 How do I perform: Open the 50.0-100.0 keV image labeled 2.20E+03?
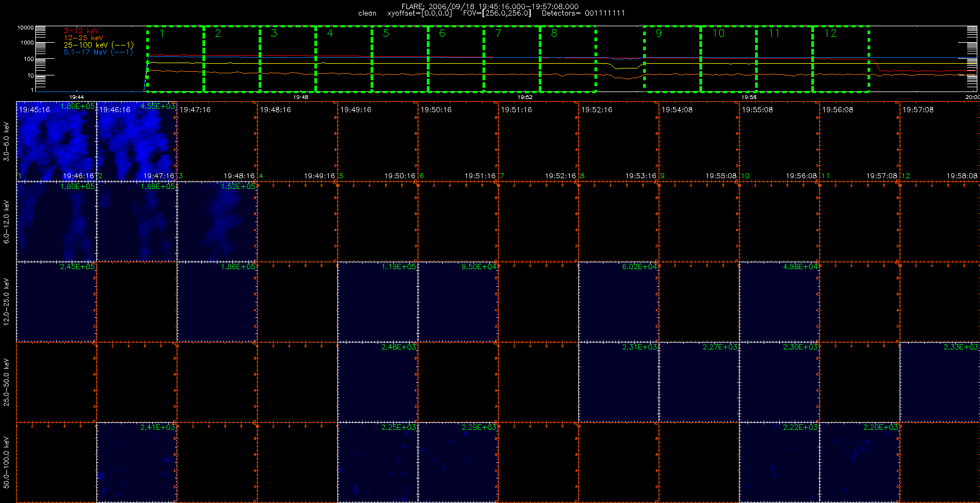coord(860,462)
